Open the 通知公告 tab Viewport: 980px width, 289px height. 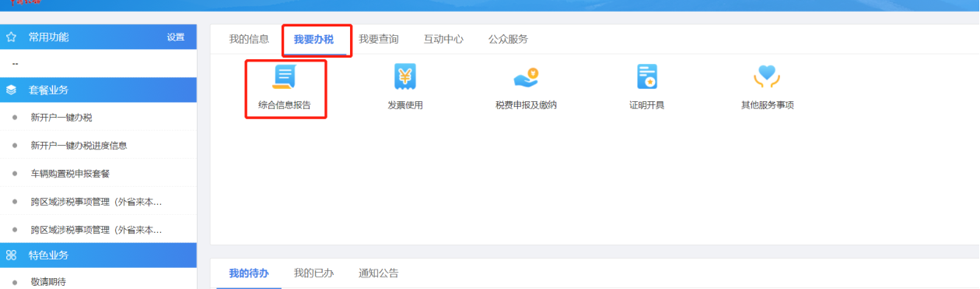coord(379,273)
